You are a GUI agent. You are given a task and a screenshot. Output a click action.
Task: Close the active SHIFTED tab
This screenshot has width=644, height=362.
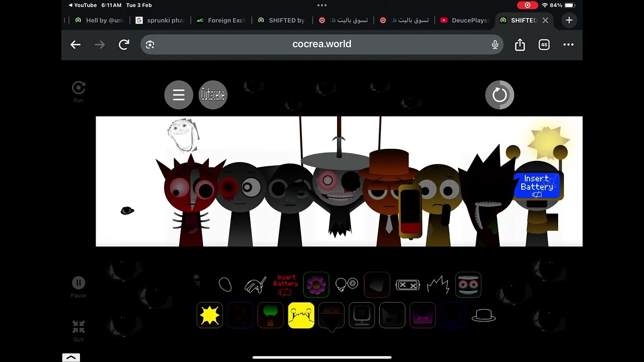(545, 20)
